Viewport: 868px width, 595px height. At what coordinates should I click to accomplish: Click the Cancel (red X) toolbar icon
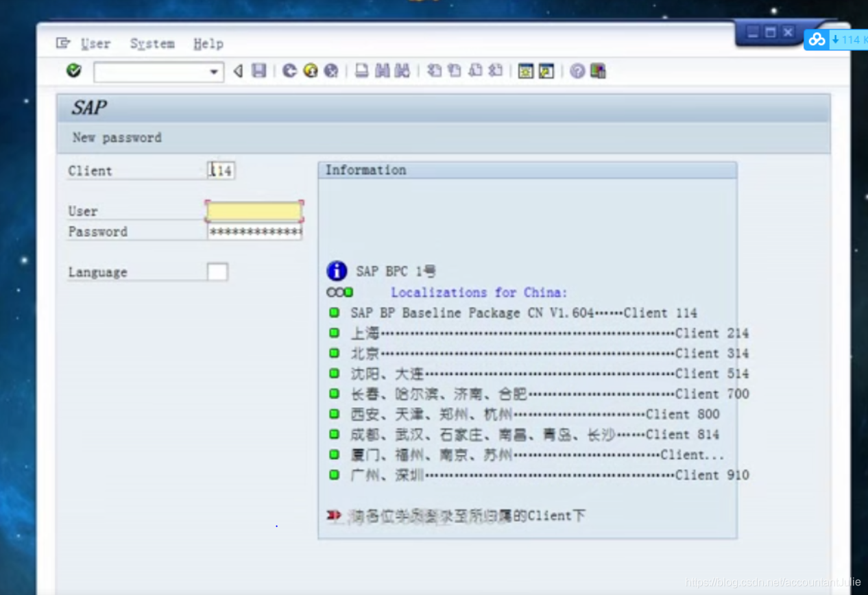(x=330, y=71)
